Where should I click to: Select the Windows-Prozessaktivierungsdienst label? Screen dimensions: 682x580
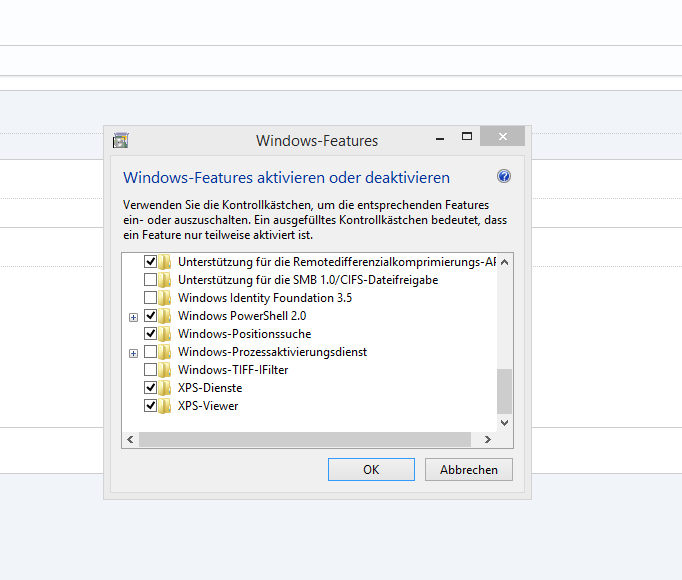tap(272, 352)
